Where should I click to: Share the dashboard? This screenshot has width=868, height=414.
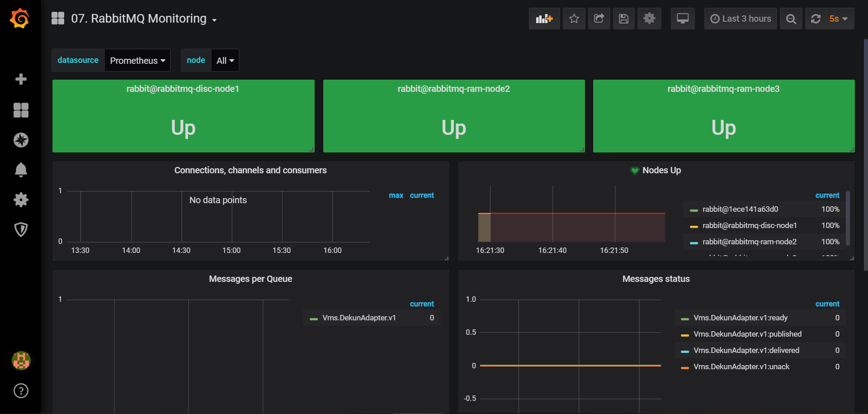click(599, 19)
